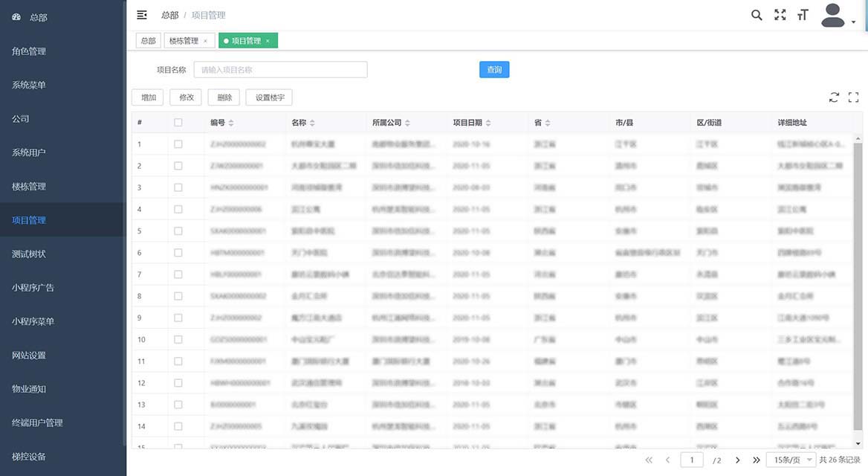Go to the last page icon

click(x=757, y=460)
